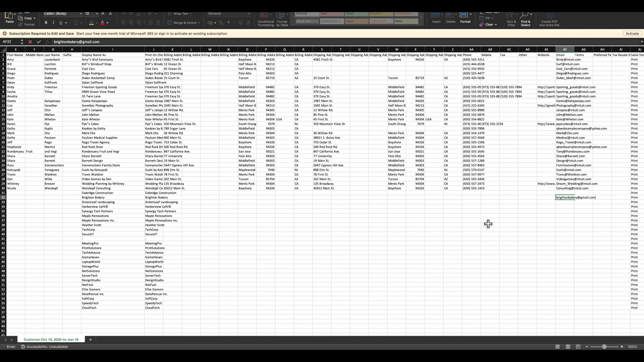Click the increase font size icon
This screenshot has height=362, width=644.
point(103,14)
